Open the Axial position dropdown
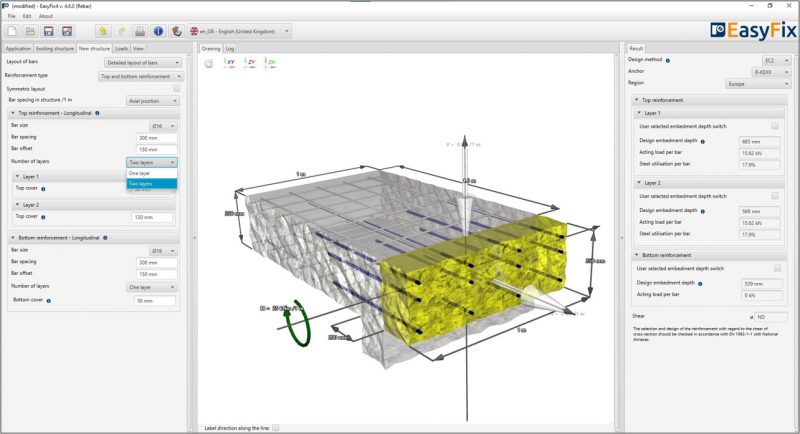The width and height of the screenshot is (800, 434). click(153, 101)
